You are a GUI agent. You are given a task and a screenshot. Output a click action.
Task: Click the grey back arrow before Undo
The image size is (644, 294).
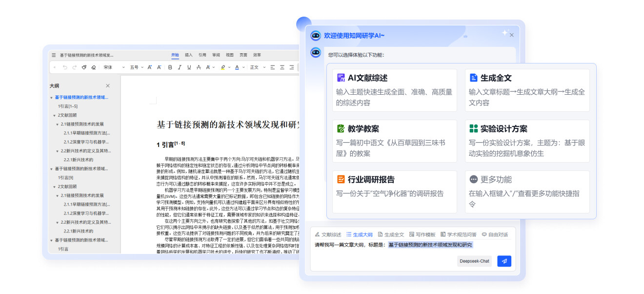(55, 67)
